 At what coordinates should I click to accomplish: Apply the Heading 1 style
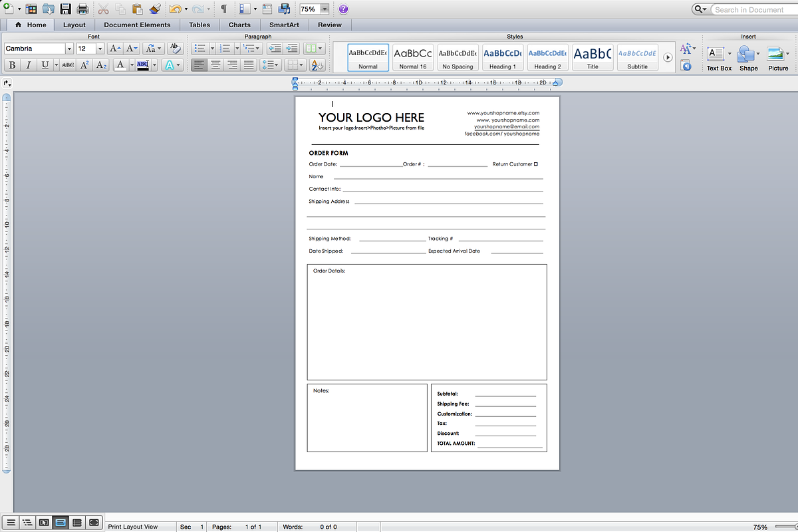pyautogui.click(x=503, y=57)
